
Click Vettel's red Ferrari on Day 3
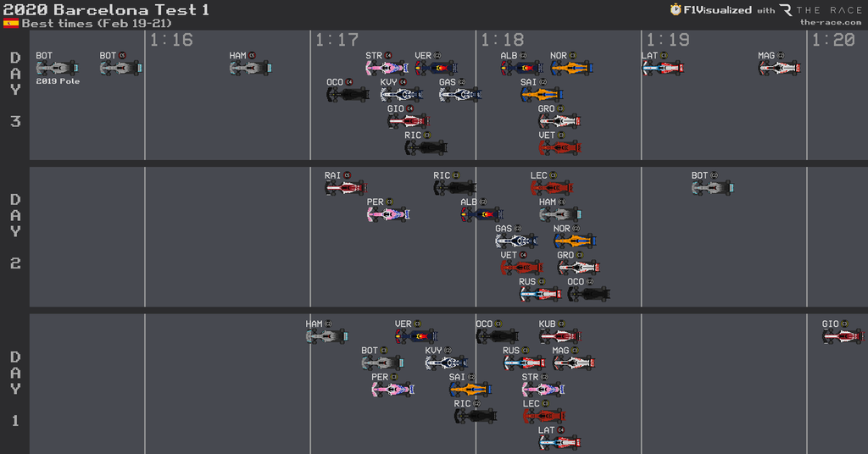(x=560, y=147)
